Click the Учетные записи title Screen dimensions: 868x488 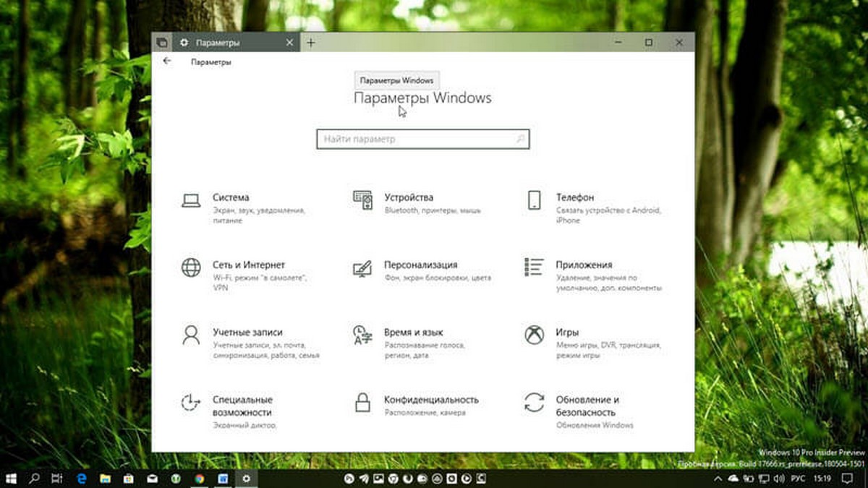tap(247, 332)
